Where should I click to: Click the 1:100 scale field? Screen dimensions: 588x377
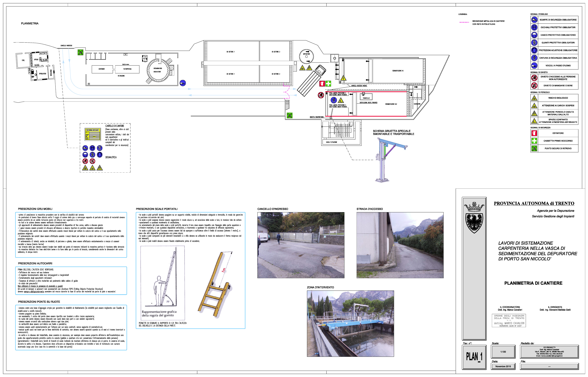(503, 352)
